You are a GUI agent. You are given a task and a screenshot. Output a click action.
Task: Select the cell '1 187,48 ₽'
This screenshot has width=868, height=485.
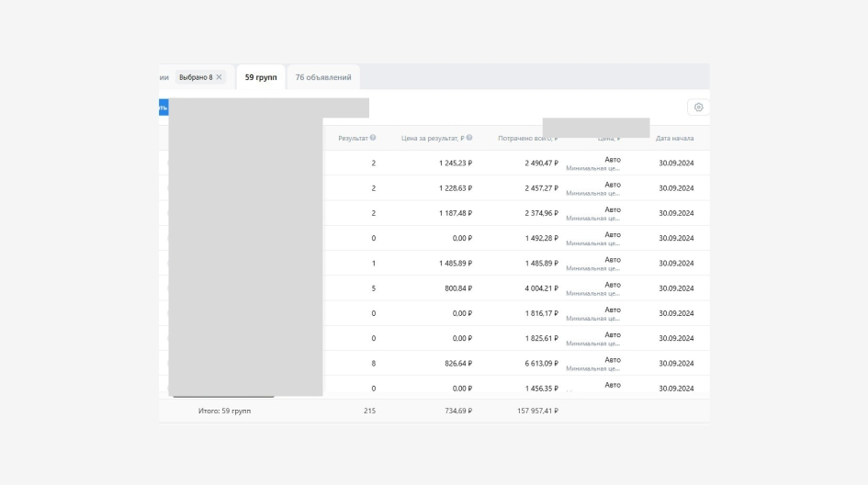[x=456, y=213]
